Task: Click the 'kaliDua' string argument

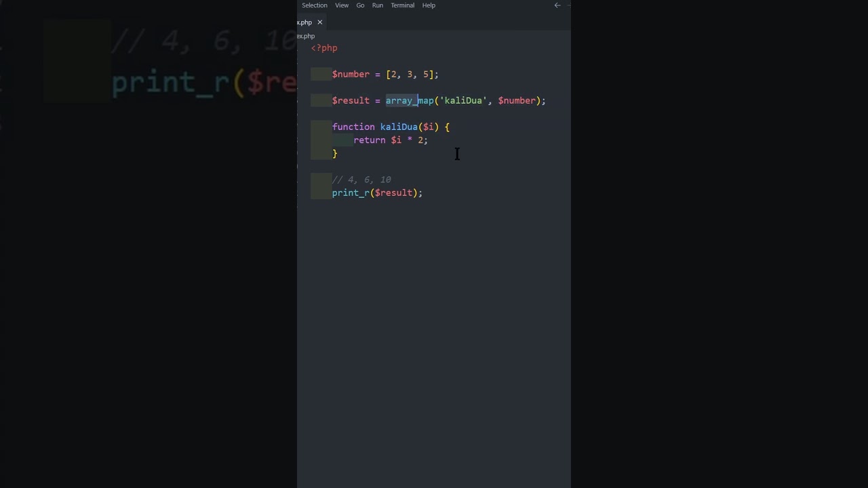Action: click(463, 101)
